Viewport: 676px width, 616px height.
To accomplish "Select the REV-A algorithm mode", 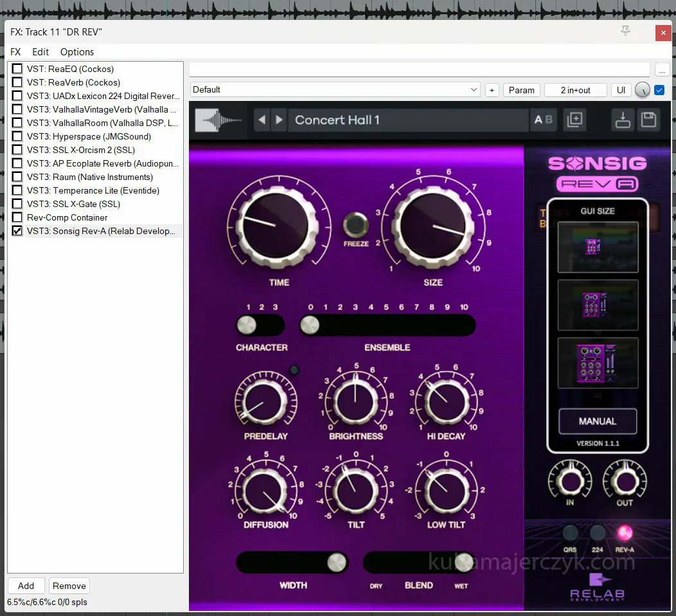I will pyautogui.click(x=624, y=533).
